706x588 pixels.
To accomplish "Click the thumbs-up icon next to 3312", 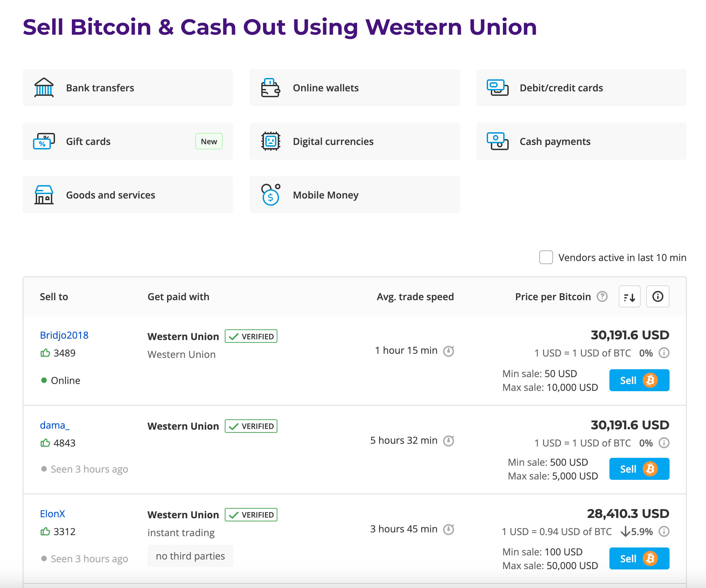I will (45, 531).
